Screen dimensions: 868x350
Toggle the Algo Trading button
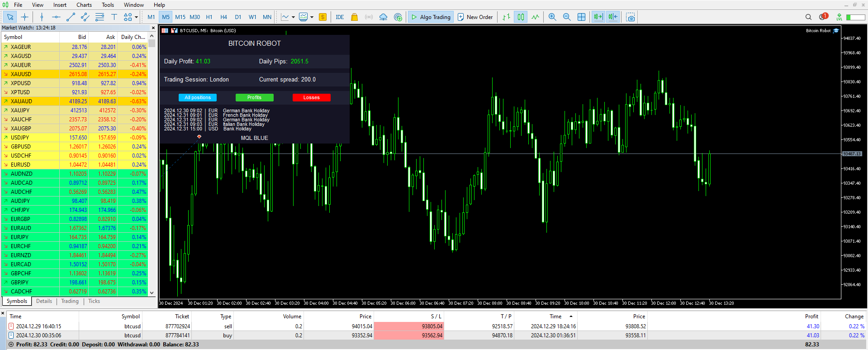[x=431, y=17]
